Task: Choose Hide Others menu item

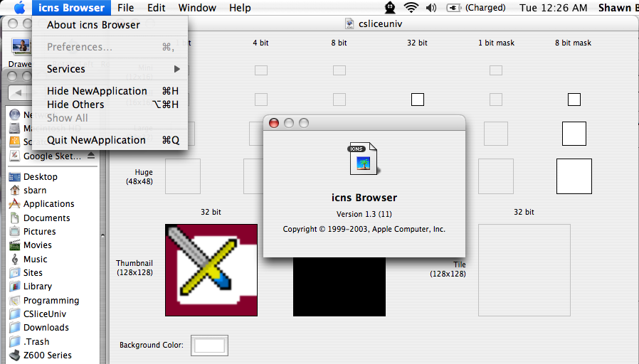Action: [110, 105]
